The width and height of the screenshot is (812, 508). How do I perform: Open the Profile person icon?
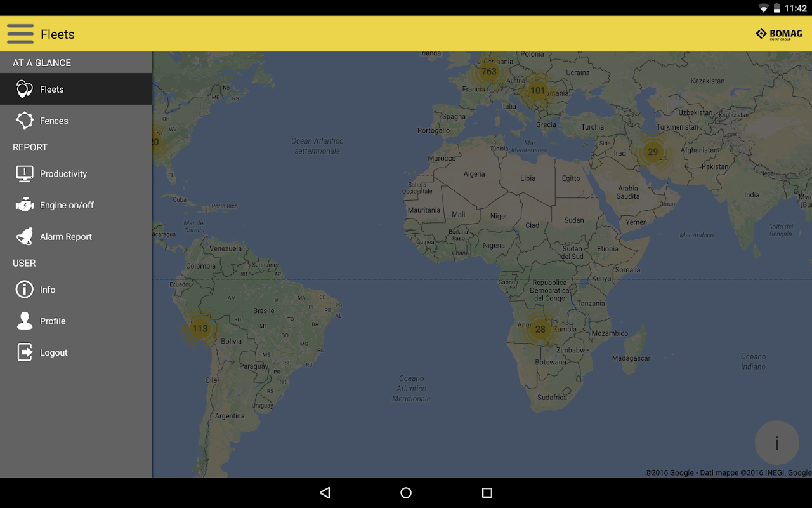pos(24,321)
